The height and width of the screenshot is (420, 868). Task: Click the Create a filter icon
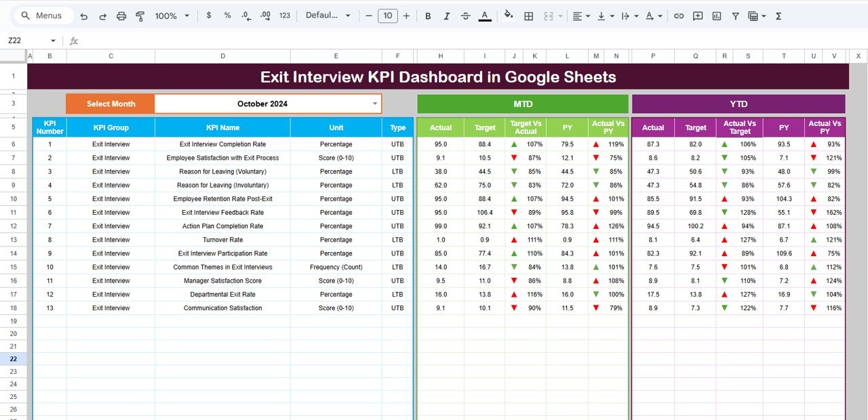[735, 15]
